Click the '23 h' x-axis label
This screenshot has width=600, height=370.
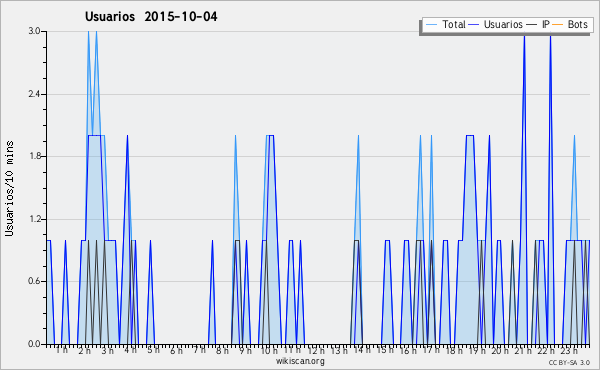coord(569,350)
